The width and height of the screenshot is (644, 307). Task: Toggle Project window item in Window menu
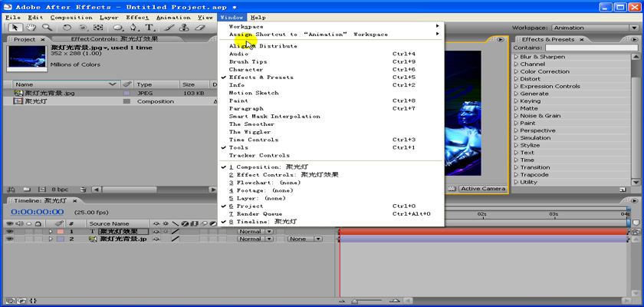click(x=330, y=206)
